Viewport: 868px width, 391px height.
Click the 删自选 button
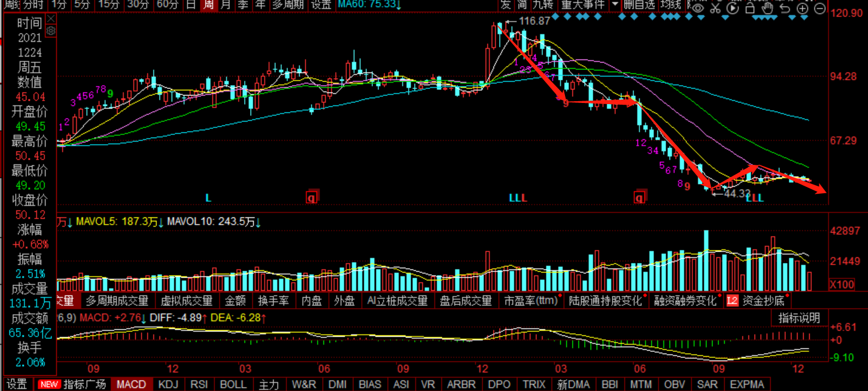[x=639, y=5]
